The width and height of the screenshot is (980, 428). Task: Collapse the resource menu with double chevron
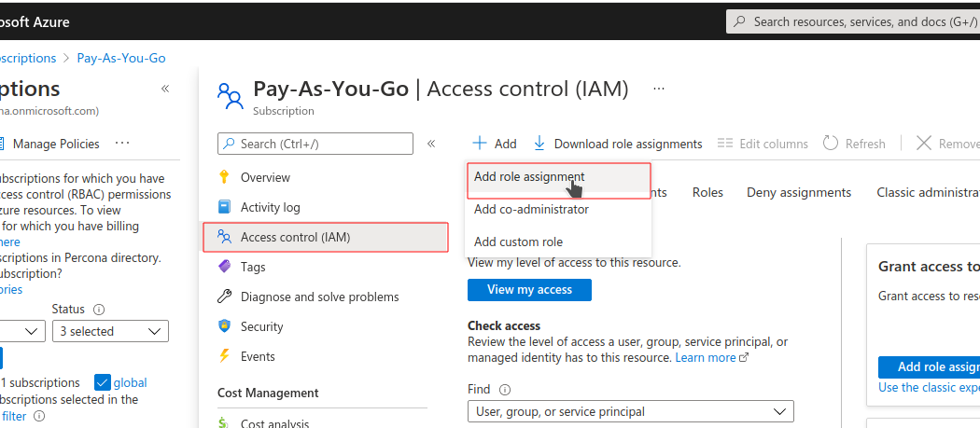click(431, 144)
